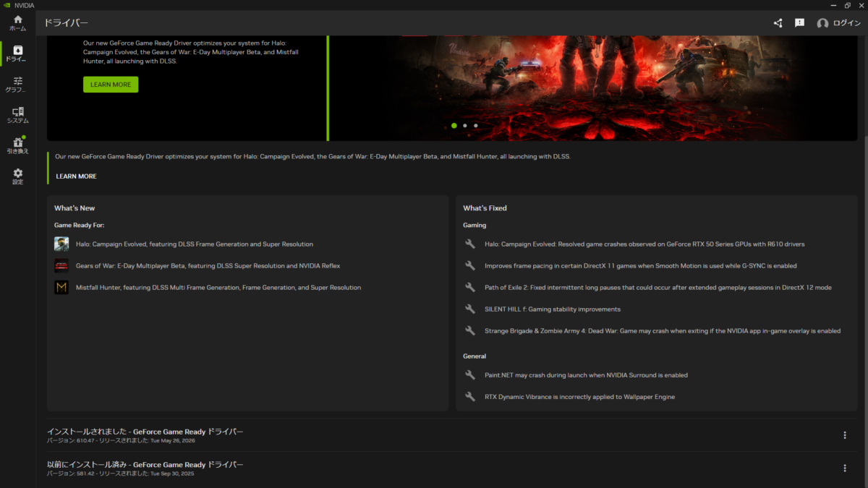Open Drivers (ドライバー) sidebar section
Screen dimensions: 868x488
pyautogui.click(x=17, y=53)
